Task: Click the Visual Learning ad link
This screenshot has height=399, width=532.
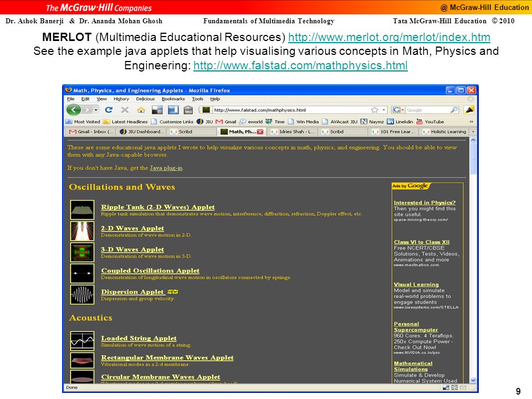Action: 416,284
